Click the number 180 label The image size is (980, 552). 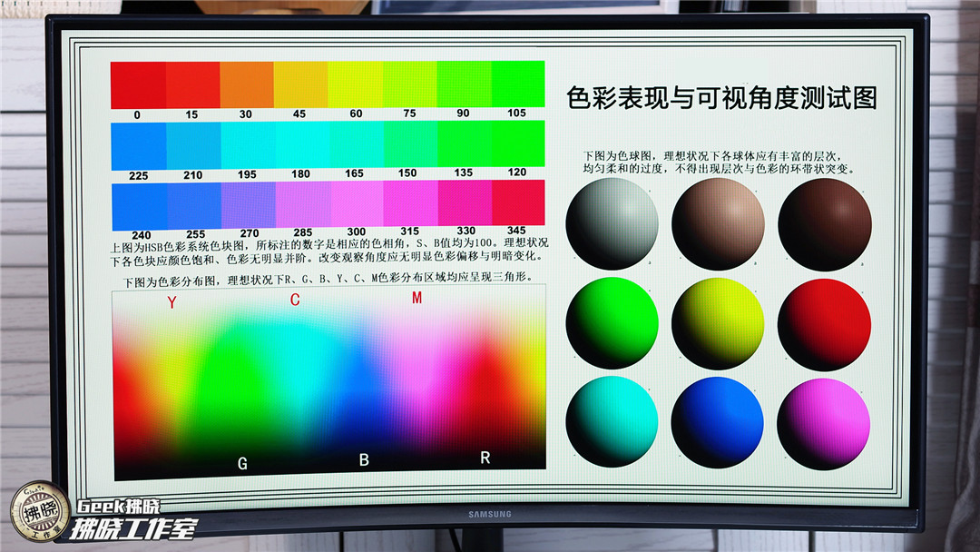300,173
